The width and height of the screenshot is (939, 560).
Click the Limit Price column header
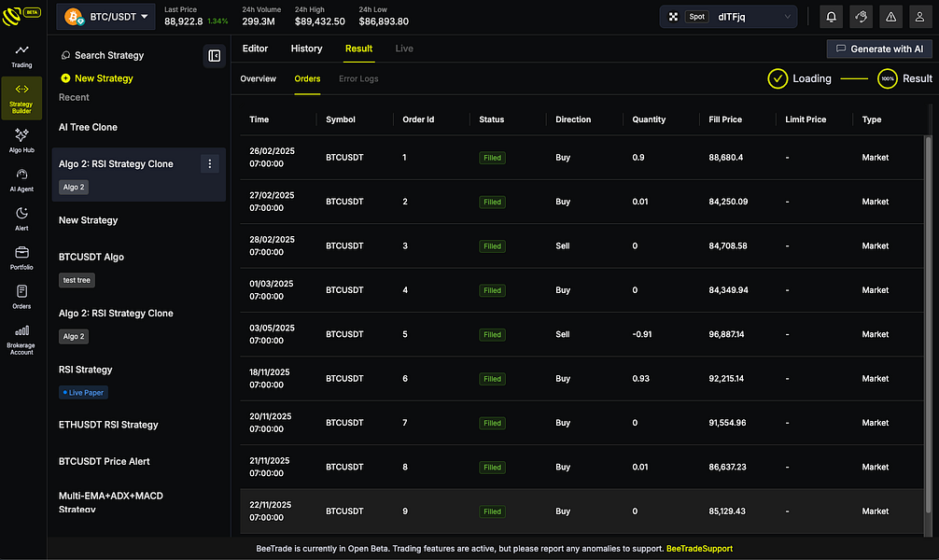[x=806, y=119]
